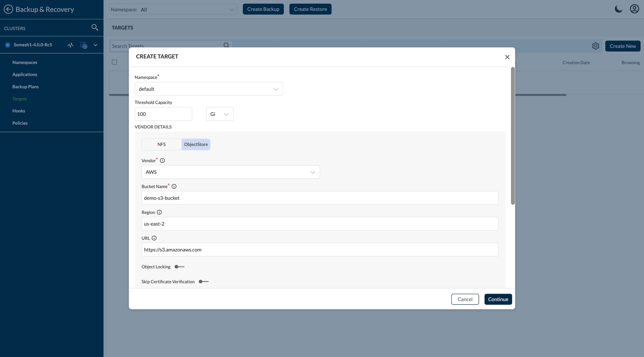Click the Region info icon

(x=159, y=212)
